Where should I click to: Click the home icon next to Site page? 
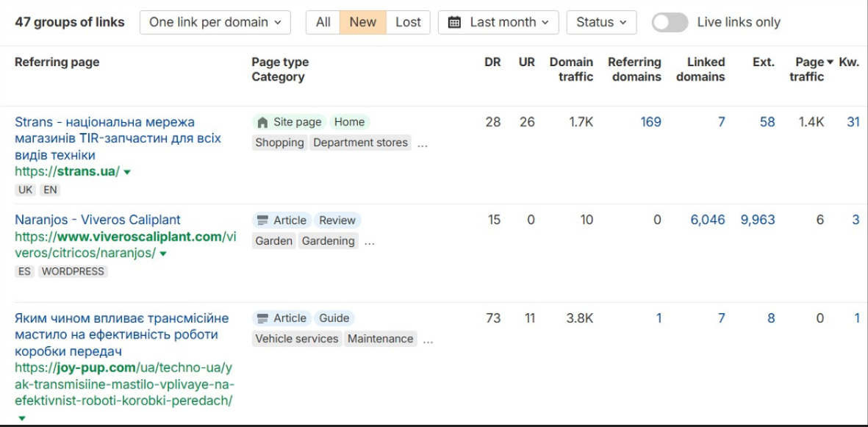pyautogui.click(x=262, y=122)
